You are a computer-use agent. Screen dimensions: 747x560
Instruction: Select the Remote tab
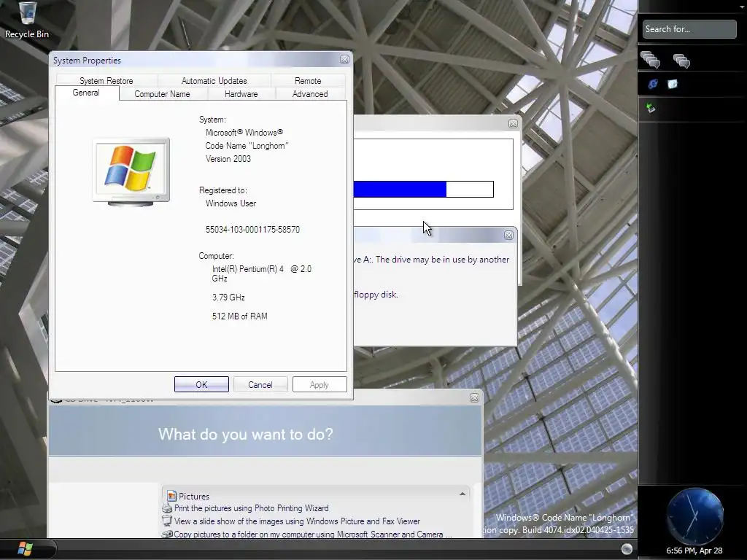308,80
